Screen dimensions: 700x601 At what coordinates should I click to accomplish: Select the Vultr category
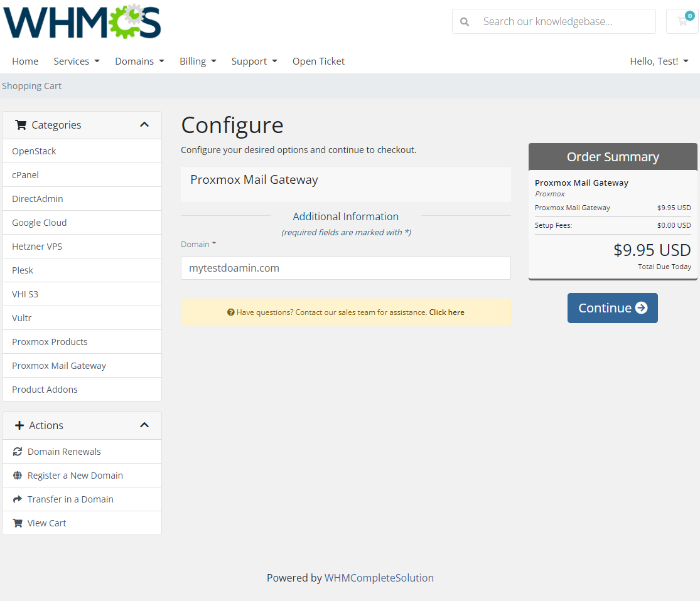82,318
